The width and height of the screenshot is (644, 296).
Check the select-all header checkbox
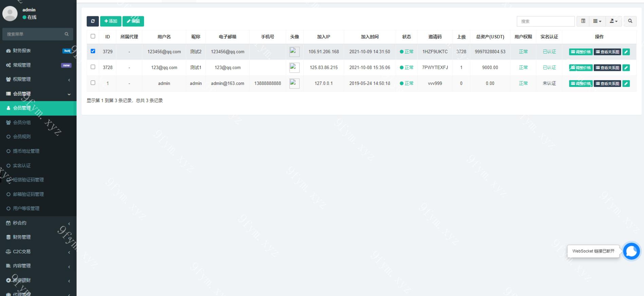click(93, 36)
